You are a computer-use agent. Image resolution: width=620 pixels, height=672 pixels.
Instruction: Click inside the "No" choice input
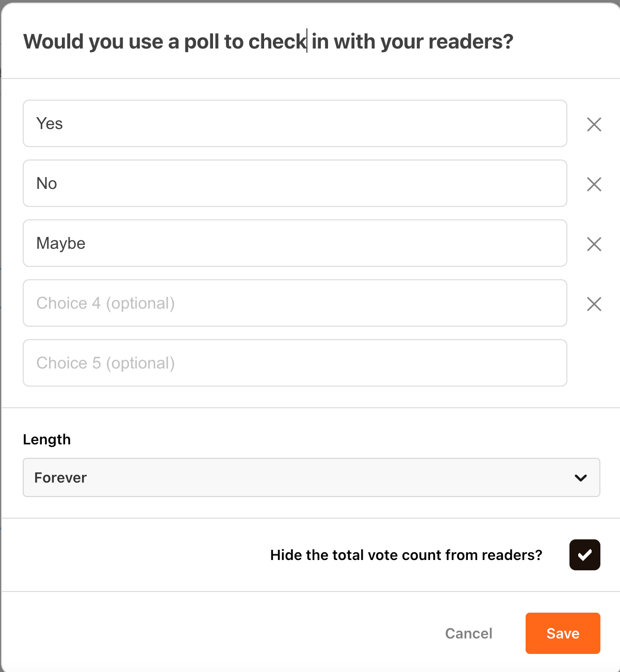pos(295,184)
